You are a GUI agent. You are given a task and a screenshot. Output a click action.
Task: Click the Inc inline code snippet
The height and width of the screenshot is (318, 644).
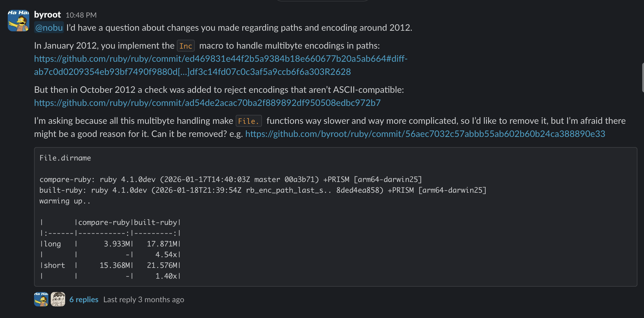click(x=185, y=46)
